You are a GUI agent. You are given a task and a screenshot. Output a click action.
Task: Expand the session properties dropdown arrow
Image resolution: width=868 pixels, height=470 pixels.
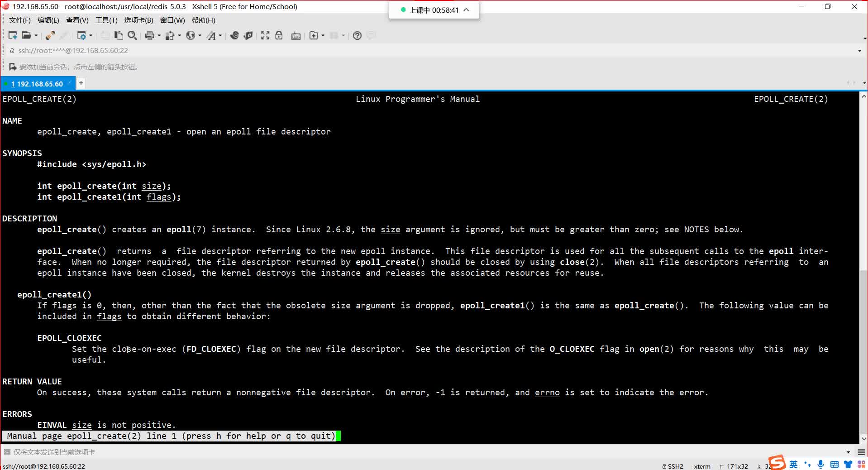91,35
